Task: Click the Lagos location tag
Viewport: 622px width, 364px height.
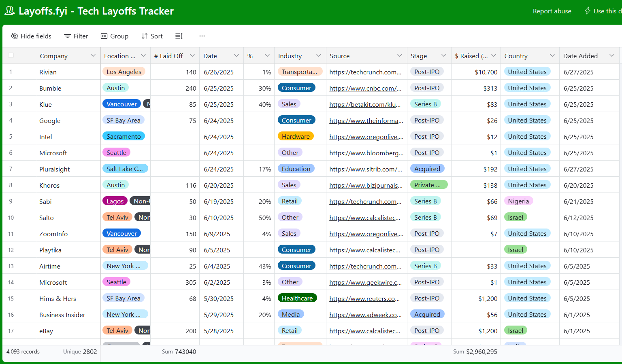Action: (115, 201)
